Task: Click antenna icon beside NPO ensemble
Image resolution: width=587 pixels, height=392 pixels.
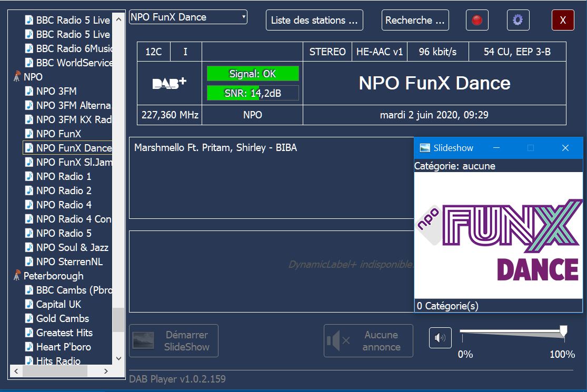Action: click(17, 76)
